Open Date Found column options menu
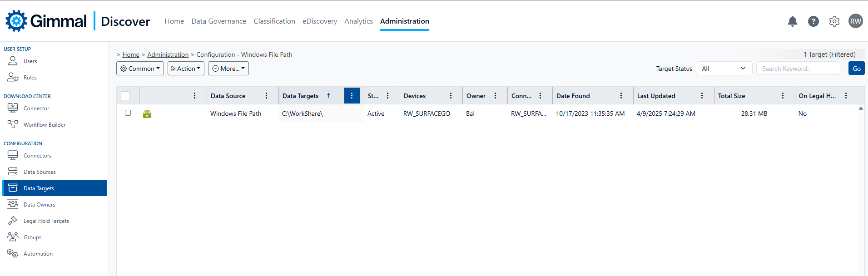 621,96
